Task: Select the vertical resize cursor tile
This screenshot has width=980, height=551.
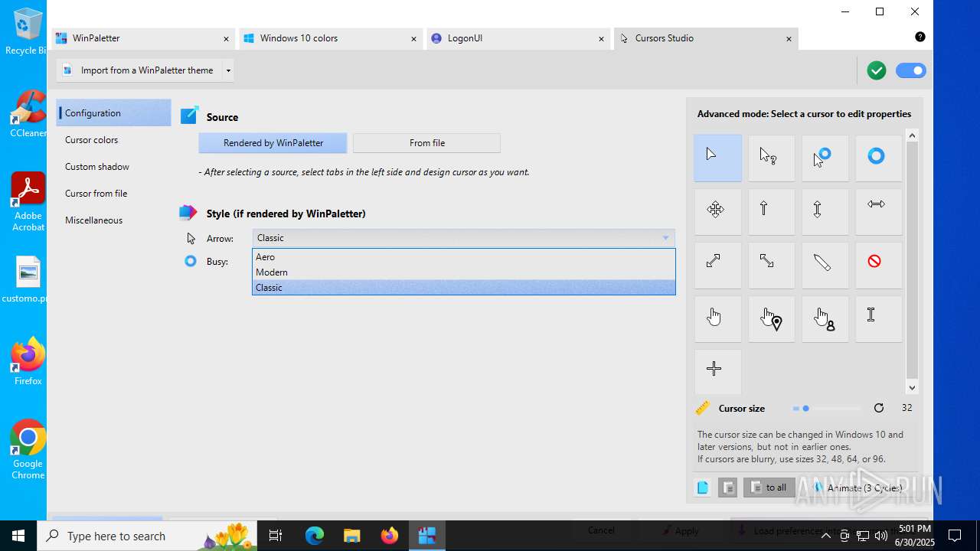Action: click(825, 212)
